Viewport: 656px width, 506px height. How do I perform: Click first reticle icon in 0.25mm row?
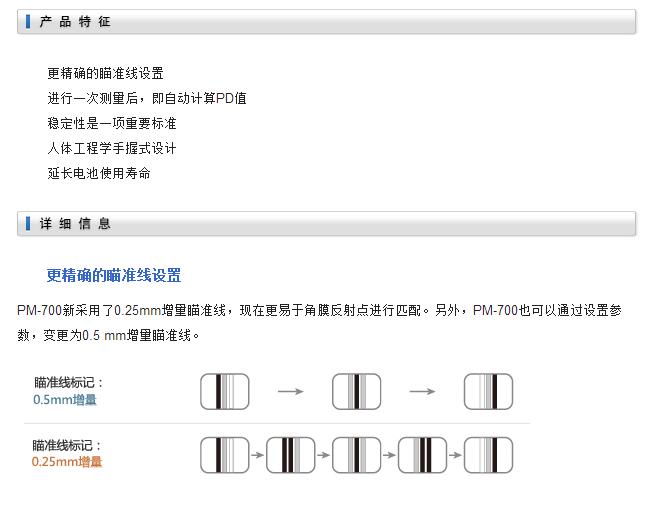[x=224, y=455]
